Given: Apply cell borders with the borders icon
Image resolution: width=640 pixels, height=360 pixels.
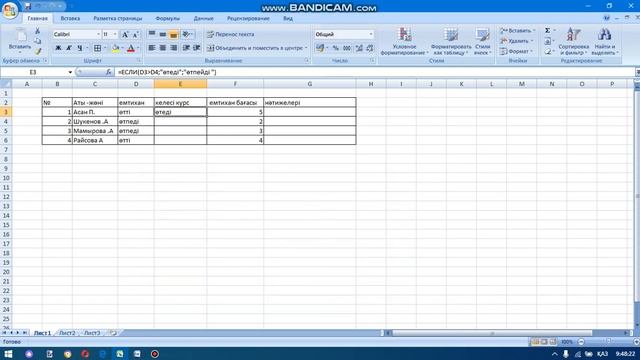Looking at the screenshot, I should [98, 48].
